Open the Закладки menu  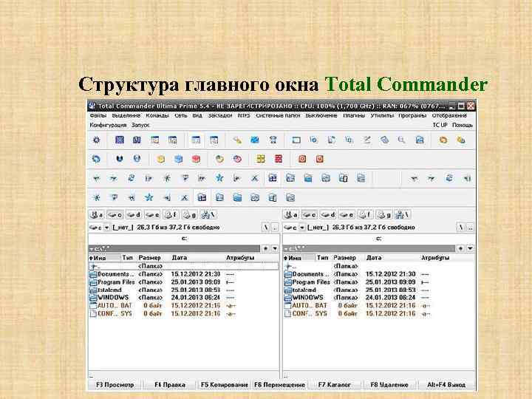click(x=220, y=115)
